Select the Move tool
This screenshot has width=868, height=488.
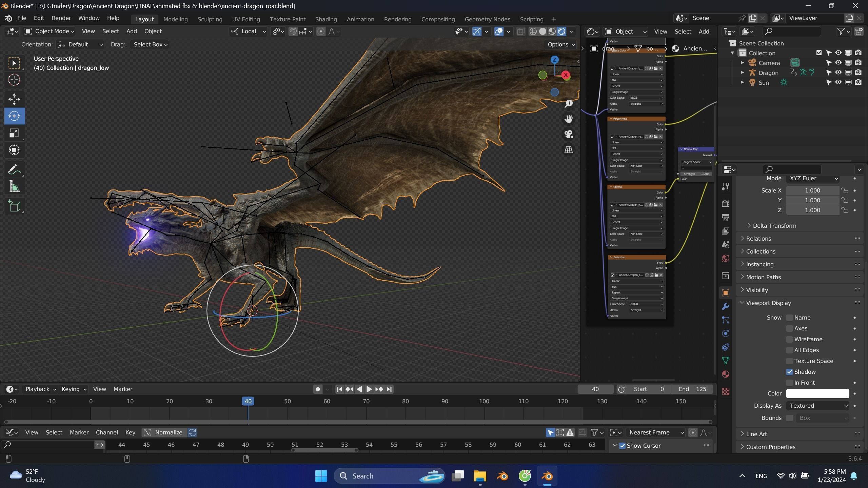[14, 99]
